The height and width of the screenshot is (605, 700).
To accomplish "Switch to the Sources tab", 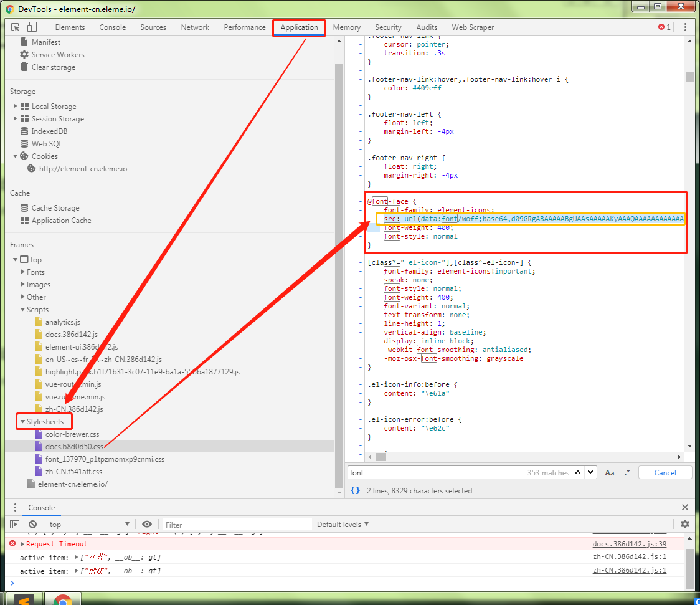I will pos(153,27).
